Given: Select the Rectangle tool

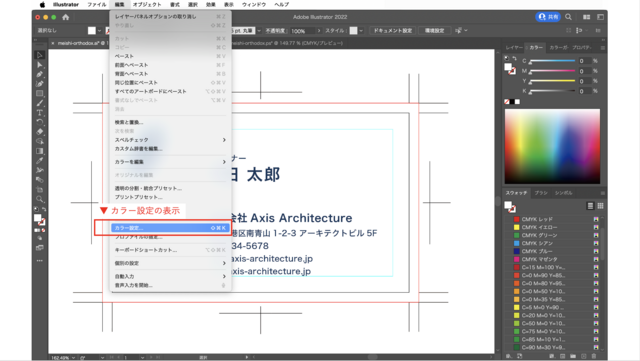Looking at the screenshot, I should tap(40, 94).
